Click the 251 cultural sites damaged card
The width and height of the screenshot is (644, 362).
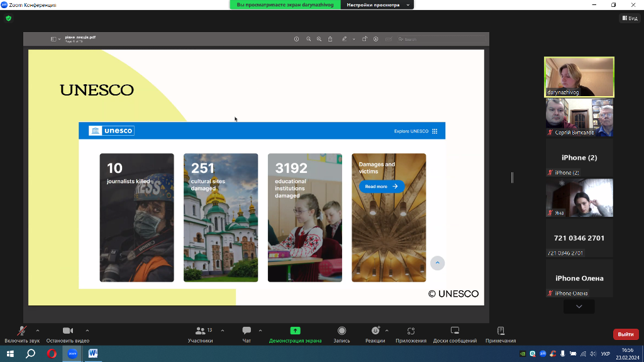click(221, 217)
